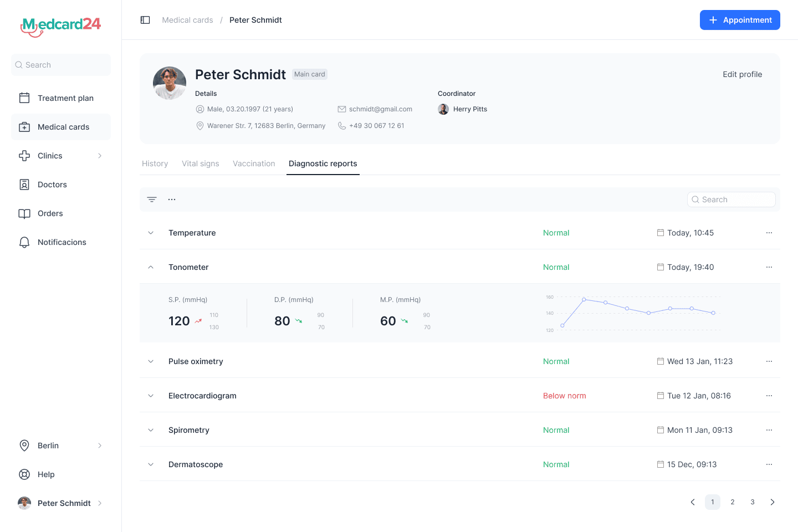Open the Berlin location selector
The height and width of the screenshot is (532, 798).
[61, 446]
